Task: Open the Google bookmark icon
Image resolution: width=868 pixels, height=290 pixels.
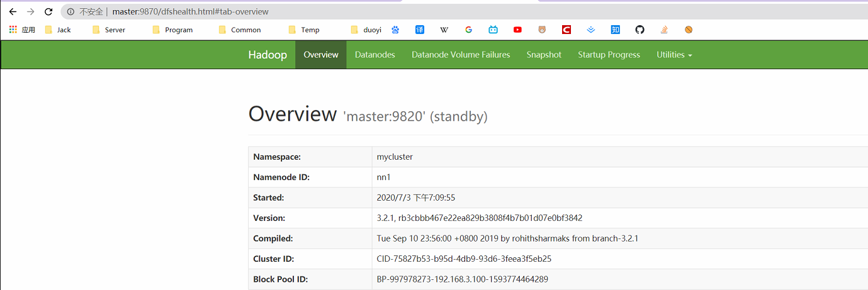Action: [468, 30]
